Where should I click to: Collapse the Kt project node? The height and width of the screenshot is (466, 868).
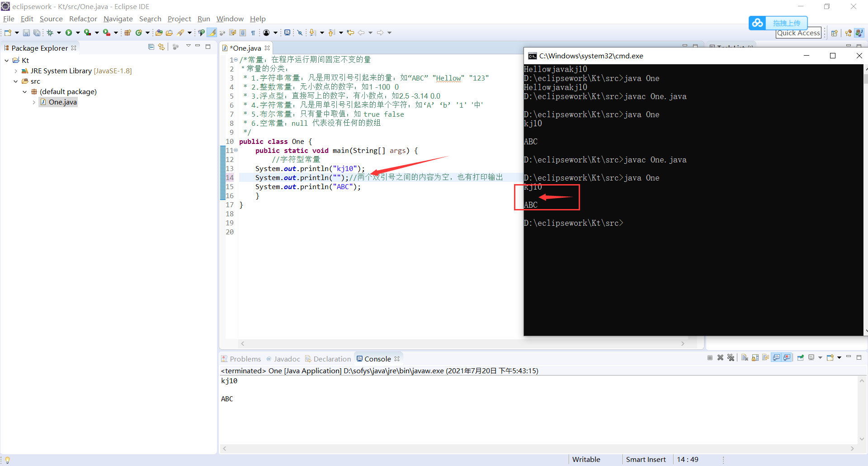[x=7, y=60]
